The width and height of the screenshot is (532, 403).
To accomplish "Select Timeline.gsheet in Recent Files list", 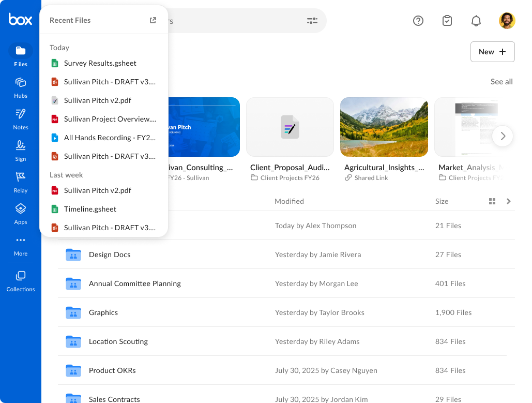I will click(x=90, y=209).
